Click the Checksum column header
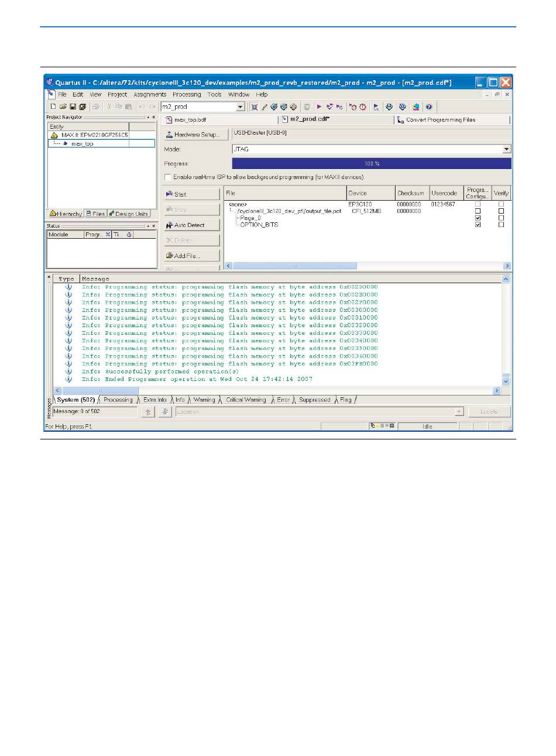Screen dimensions: 556x756 pos(411,193)
